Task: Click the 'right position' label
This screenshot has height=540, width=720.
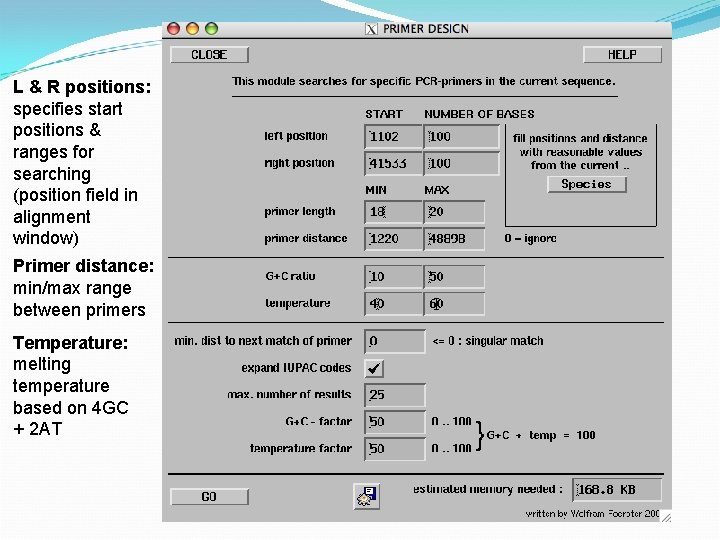Action: (299, 163)
